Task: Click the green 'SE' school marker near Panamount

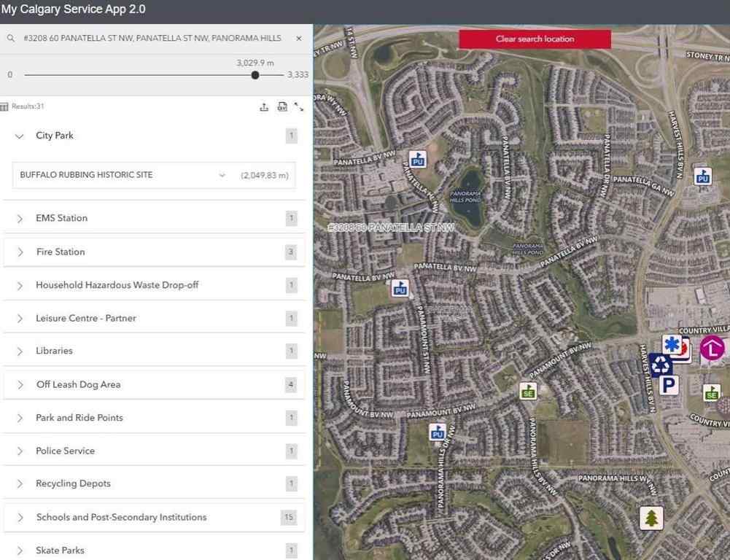Action: 528,391
